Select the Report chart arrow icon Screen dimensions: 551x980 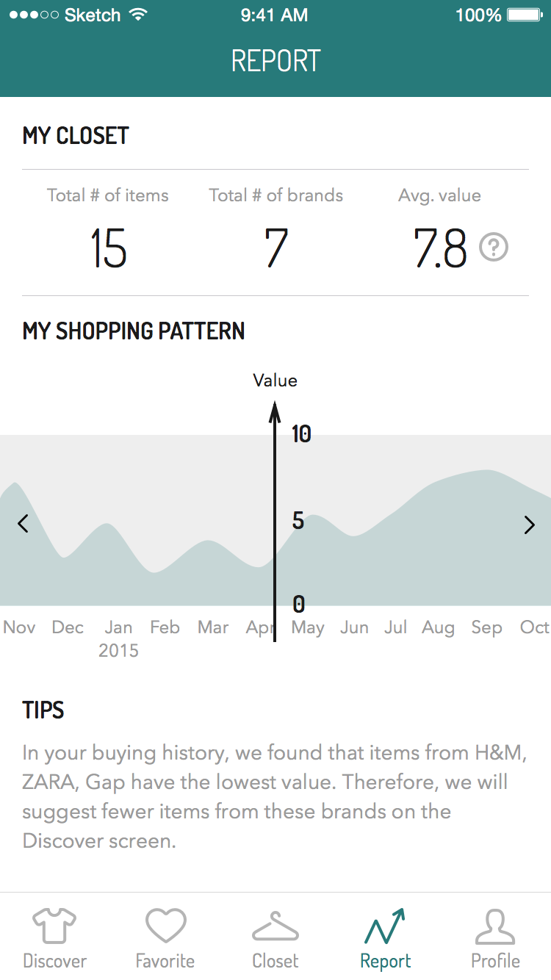pyautogui.click(x=385, y=926)
